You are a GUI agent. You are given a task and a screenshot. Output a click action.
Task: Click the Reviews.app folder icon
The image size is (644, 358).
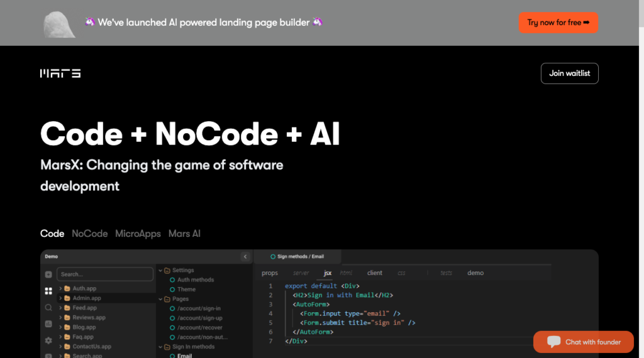point(67,317)
